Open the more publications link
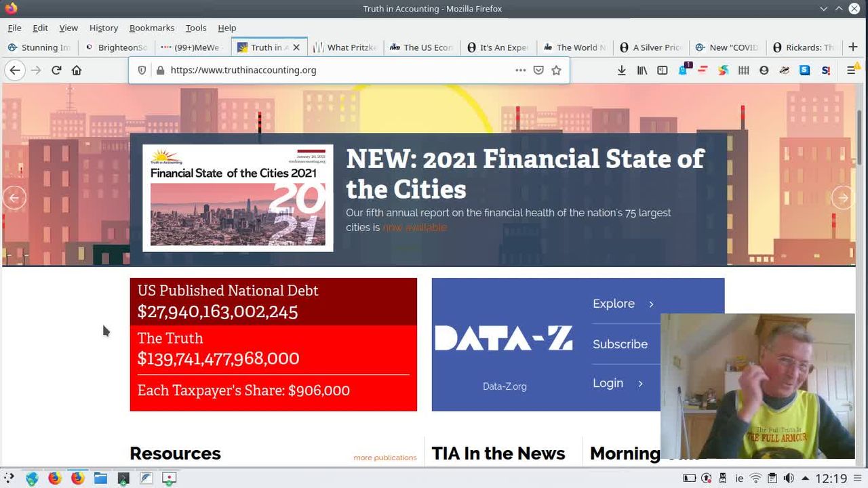Image resolution: width=868 pixels, height=488 pixels. (x=384, y=457)
